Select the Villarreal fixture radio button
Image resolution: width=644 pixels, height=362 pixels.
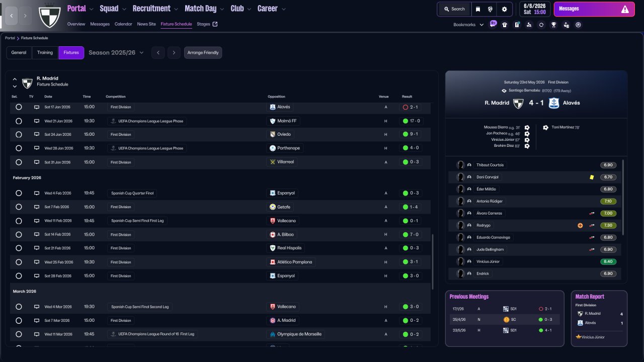tap(19, 162)
